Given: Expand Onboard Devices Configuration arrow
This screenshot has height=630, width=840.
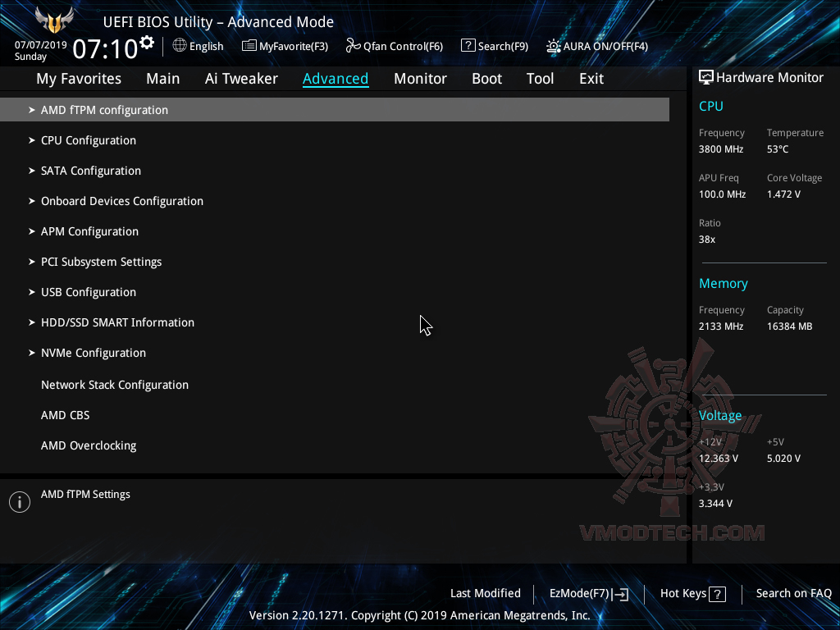Looking at the screenshot, I should click(x=32, y=201).
